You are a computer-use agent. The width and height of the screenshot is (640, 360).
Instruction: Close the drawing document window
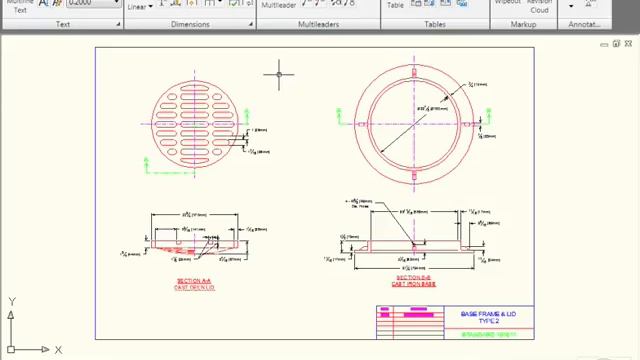629,43
